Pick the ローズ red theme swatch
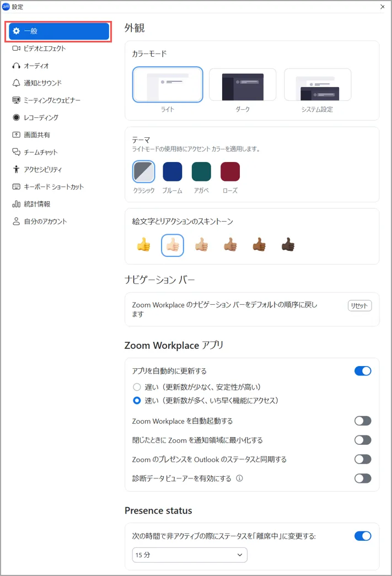 230,171
